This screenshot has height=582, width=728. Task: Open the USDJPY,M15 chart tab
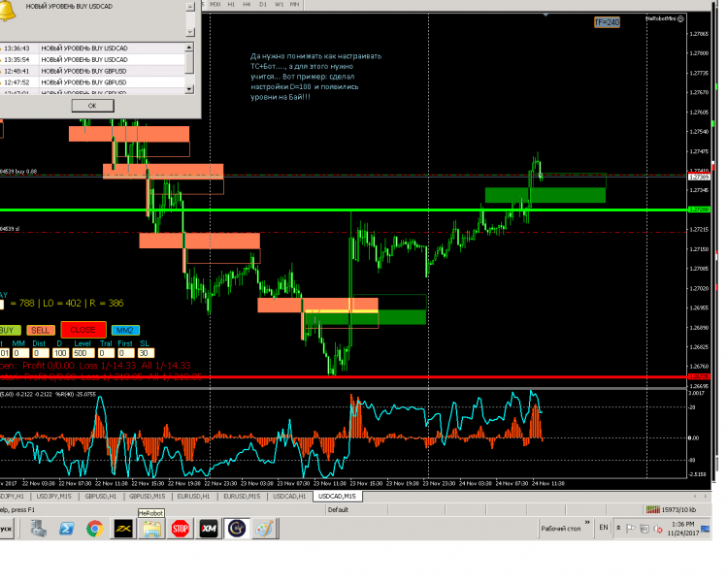tap(53, 497)
